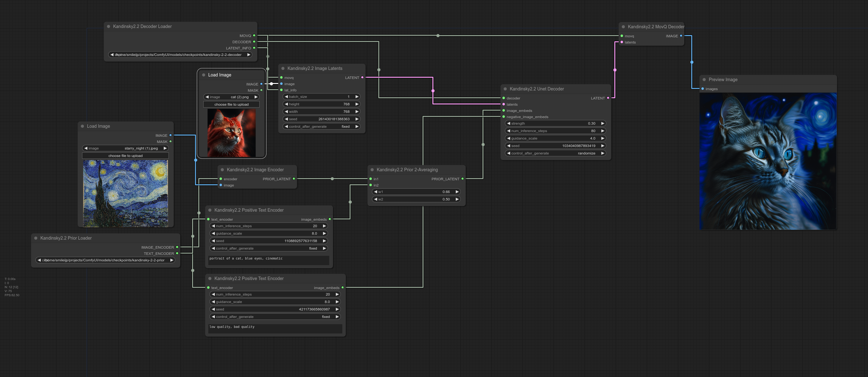
Task: Click PRIOR_LATENT output socket on Prior 2-Averaging
Action: (462, 179)
